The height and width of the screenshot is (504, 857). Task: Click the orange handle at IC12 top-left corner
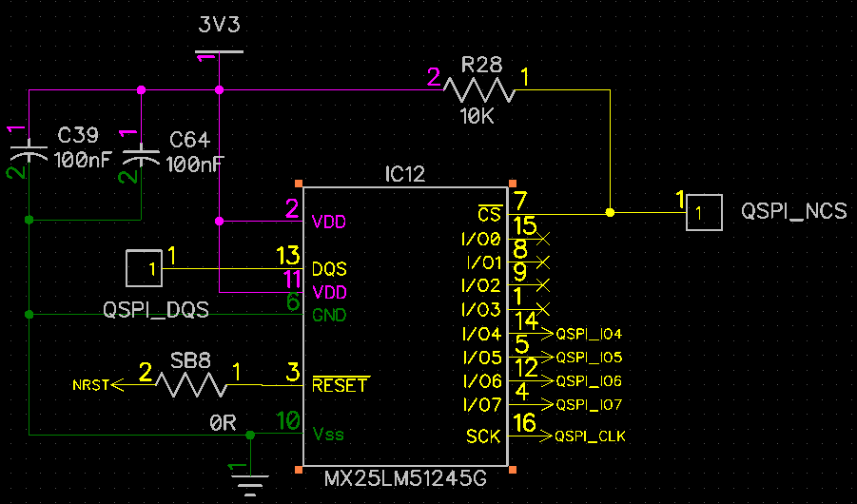click(x=299, y=184)
